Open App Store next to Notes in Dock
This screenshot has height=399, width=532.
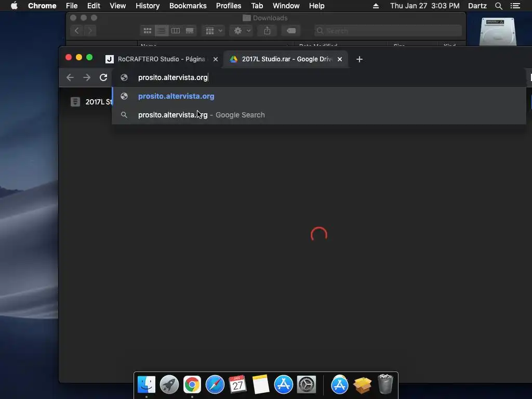[x=283, y=384]
